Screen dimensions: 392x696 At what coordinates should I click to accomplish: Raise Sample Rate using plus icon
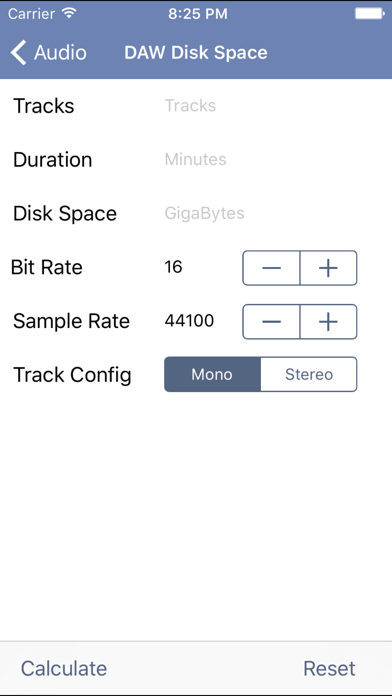pos(329,322)
